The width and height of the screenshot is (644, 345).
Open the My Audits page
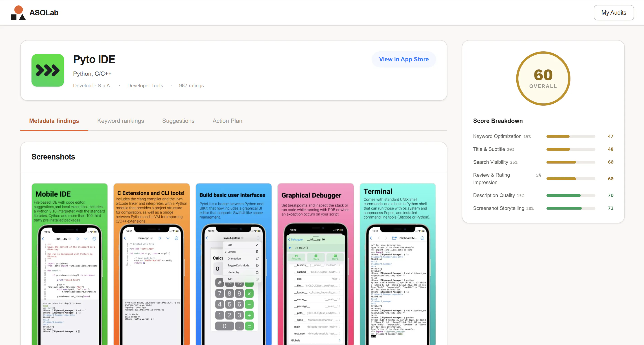613,13
